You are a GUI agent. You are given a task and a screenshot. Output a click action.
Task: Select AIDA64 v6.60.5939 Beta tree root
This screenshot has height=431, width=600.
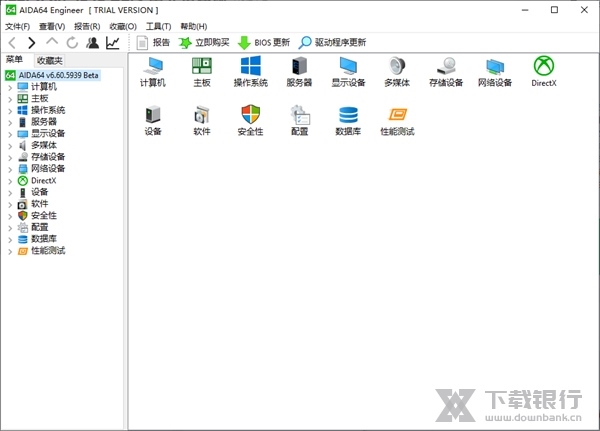coord(53,75)
